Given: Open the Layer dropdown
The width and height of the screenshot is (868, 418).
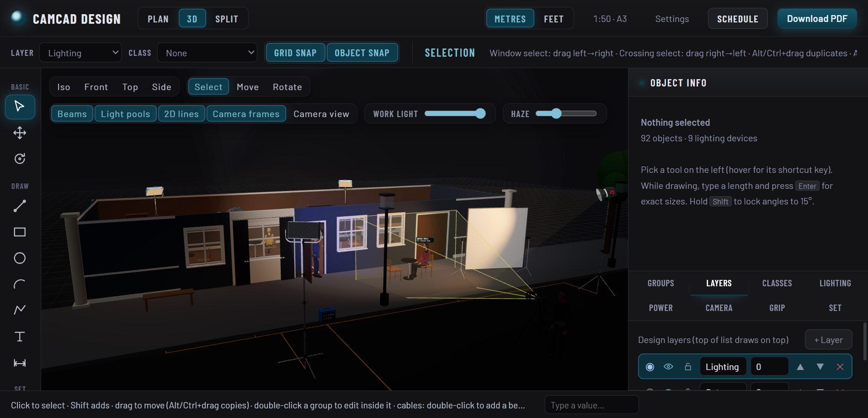Looking at the screenshot, I should (80, 53).
